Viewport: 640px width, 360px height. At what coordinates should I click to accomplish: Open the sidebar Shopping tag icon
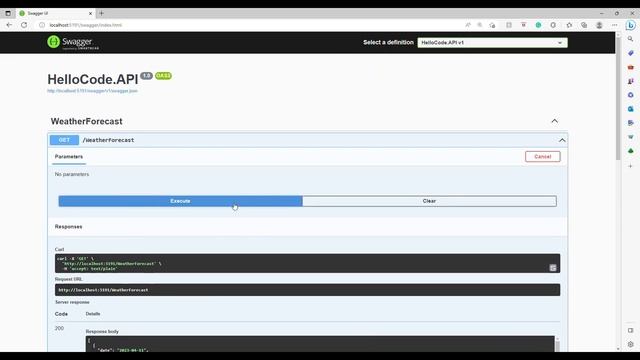click(x=631, y=53)
